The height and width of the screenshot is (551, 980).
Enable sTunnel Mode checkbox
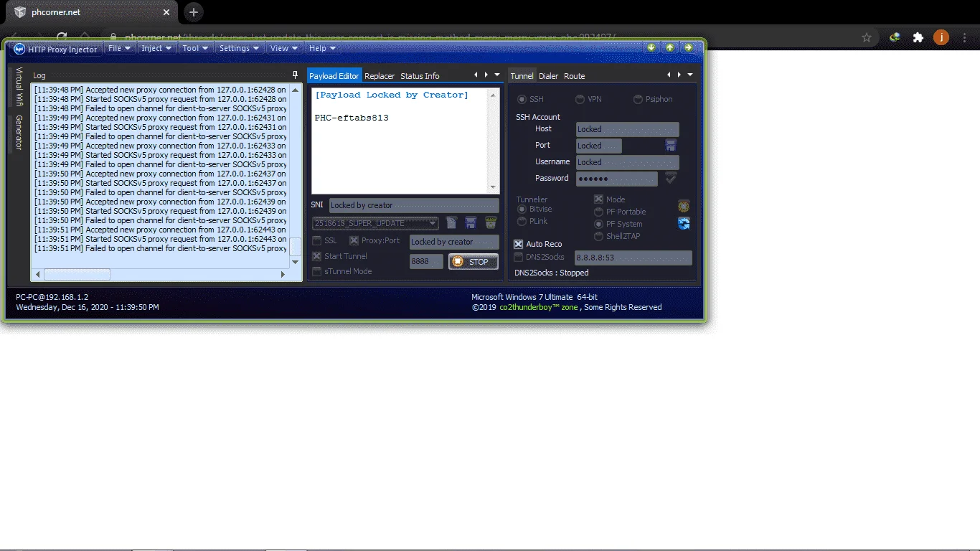point(317,271)
